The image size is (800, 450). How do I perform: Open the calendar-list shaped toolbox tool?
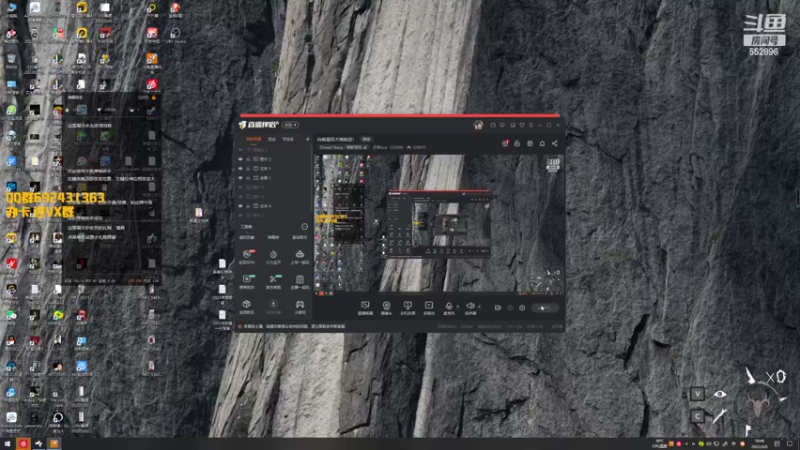coord(299,282)
